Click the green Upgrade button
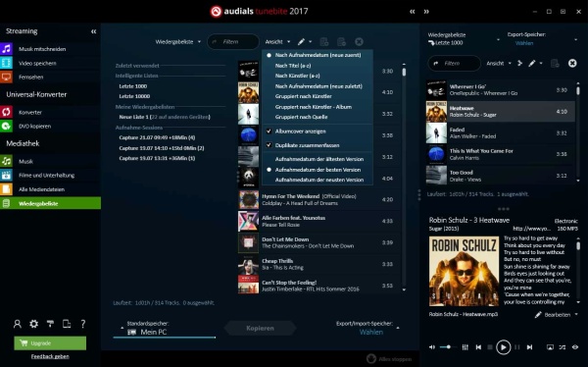Screen dimensions: 588x367 50,343
